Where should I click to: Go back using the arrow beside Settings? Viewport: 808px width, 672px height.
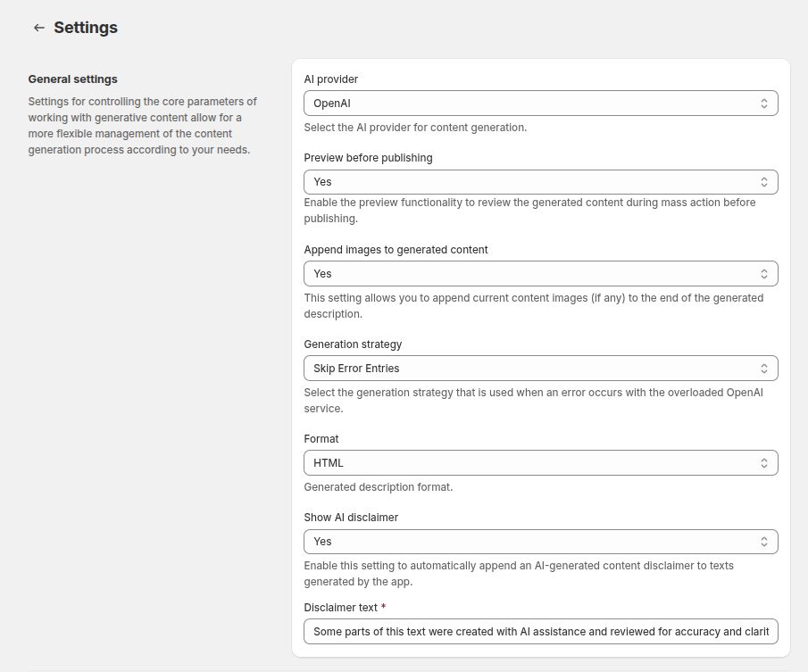point(39,28)
